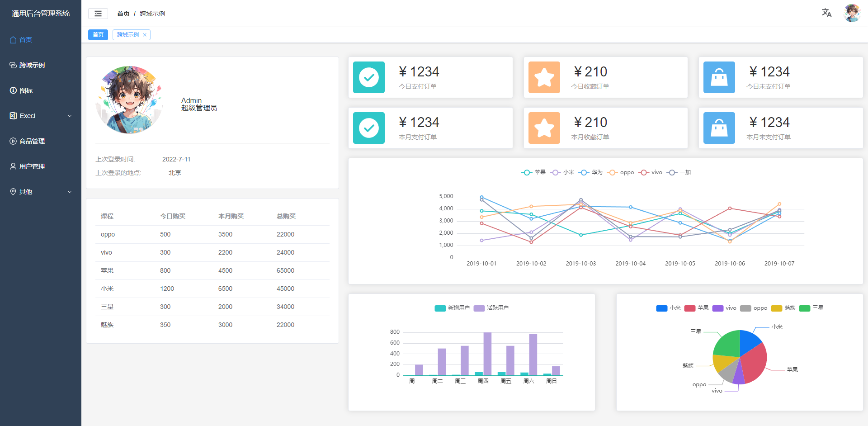Viewport: 868px width, 426px height.
Task: Click the blue bag icon for 本月未支付订单
Action: pos(719,128)
